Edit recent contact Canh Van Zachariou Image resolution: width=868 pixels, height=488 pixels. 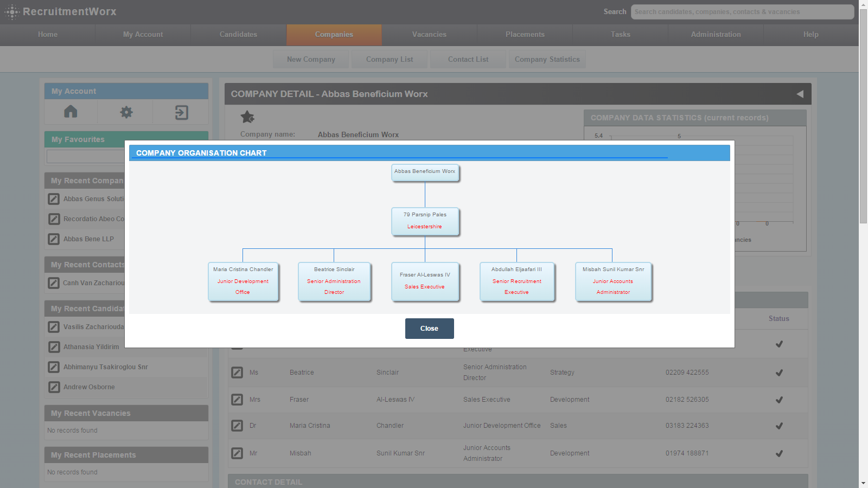[x=54, y=283]
